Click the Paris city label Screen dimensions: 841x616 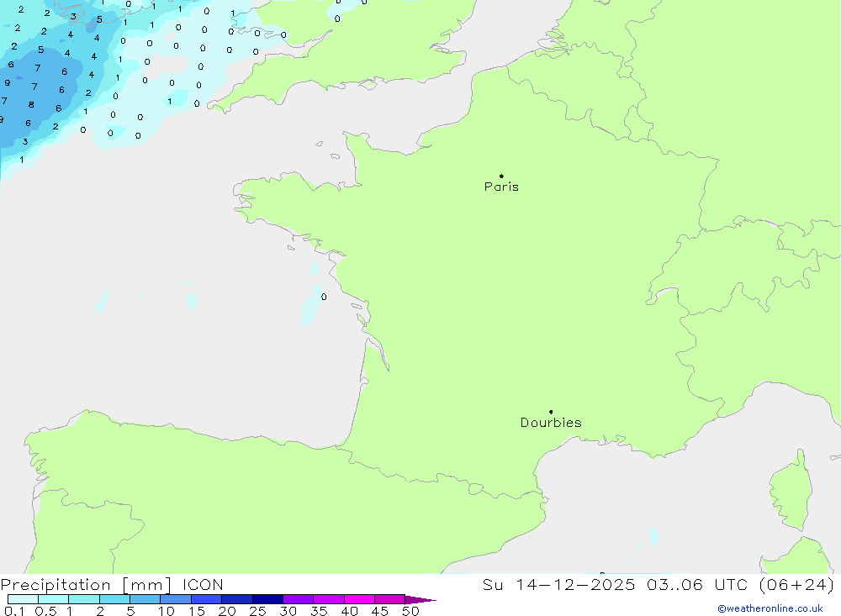501,187
